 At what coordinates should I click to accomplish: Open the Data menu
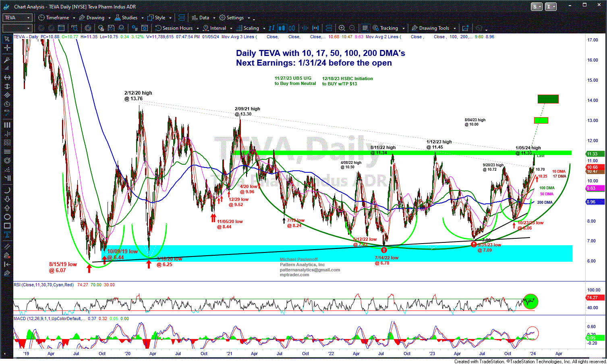tap(201, 18)
